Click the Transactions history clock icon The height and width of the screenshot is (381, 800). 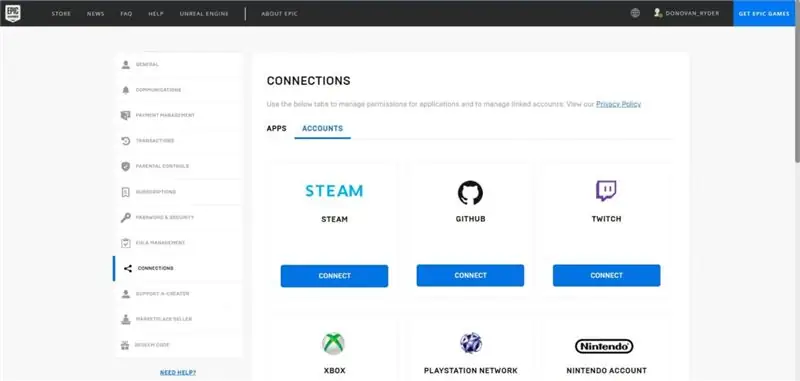click(x=126, y=141)
